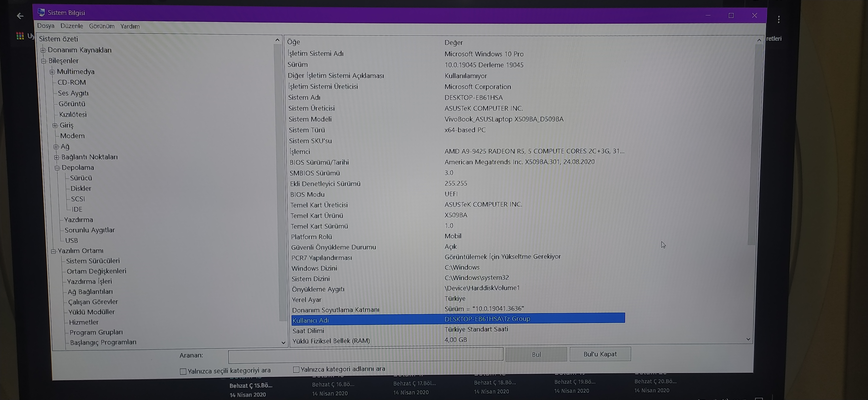This screenshot has width=868, height=400.
Task: Open the Düzenle menu
Action: (x=72, y=26)
